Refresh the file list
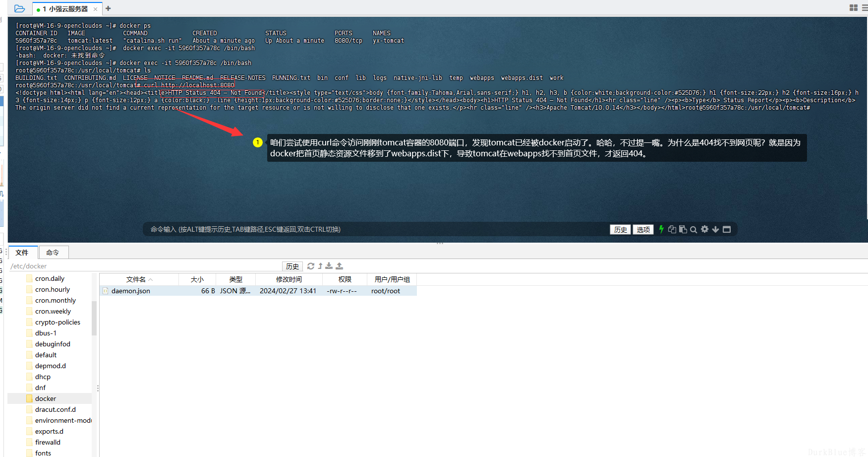 (x=311, y=266)
